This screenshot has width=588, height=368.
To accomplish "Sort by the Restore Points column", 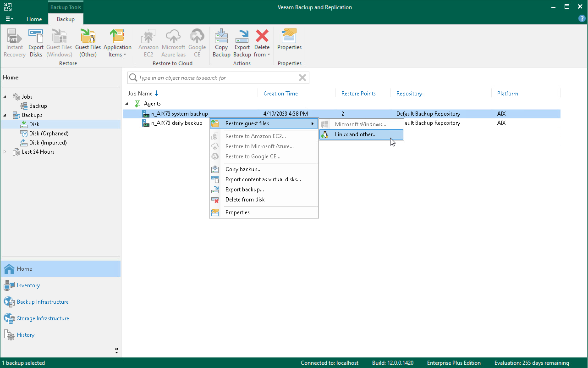I will (x=358, y=94).
